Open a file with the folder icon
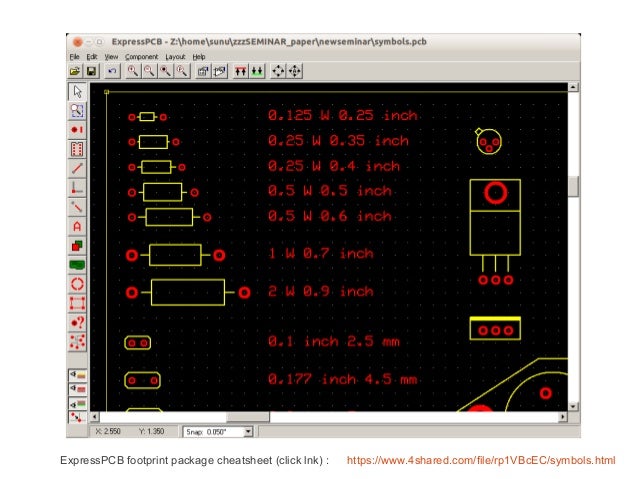 (x=75, y=71)
